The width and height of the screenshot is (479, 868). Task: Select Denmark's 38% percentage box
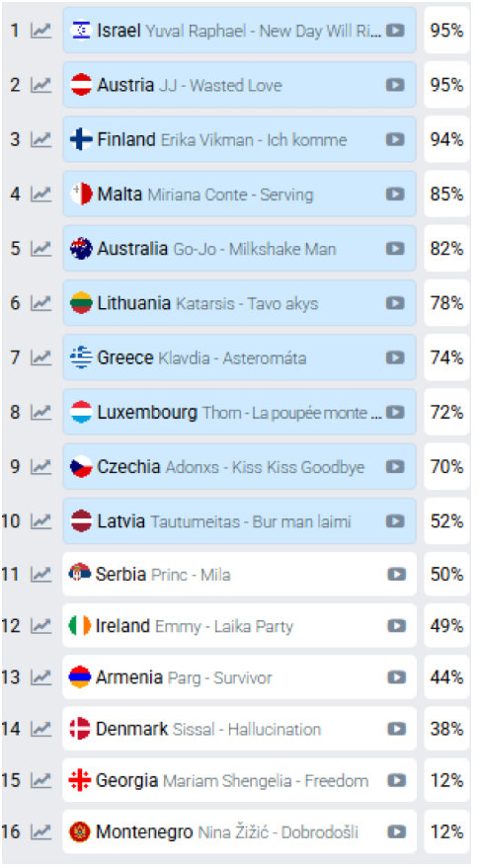tap(446, 729)
